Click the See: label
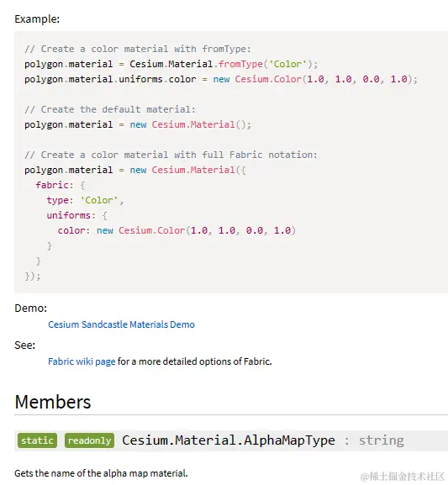This screenshot has width=448, height=485. 24,345
